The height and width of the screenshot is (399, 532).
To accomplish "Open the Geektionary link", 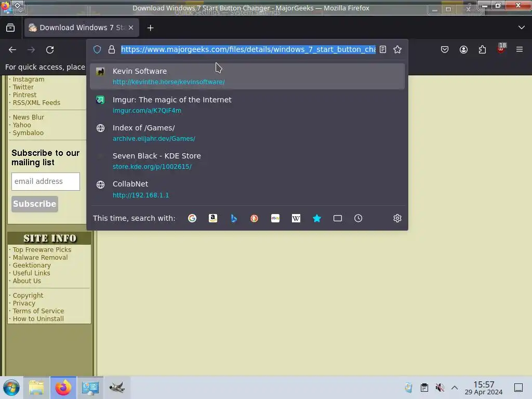I will 32,265.
